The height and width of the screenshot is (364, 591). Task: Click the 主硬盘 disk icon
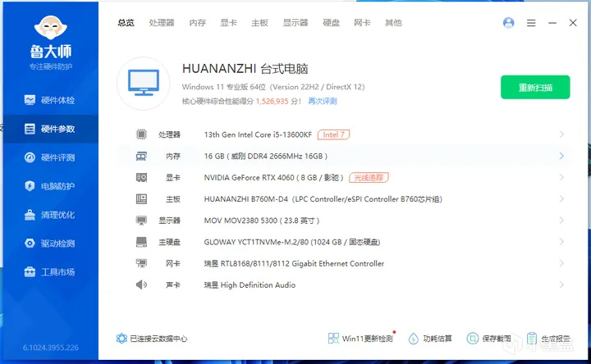click(x=141, y=242)
